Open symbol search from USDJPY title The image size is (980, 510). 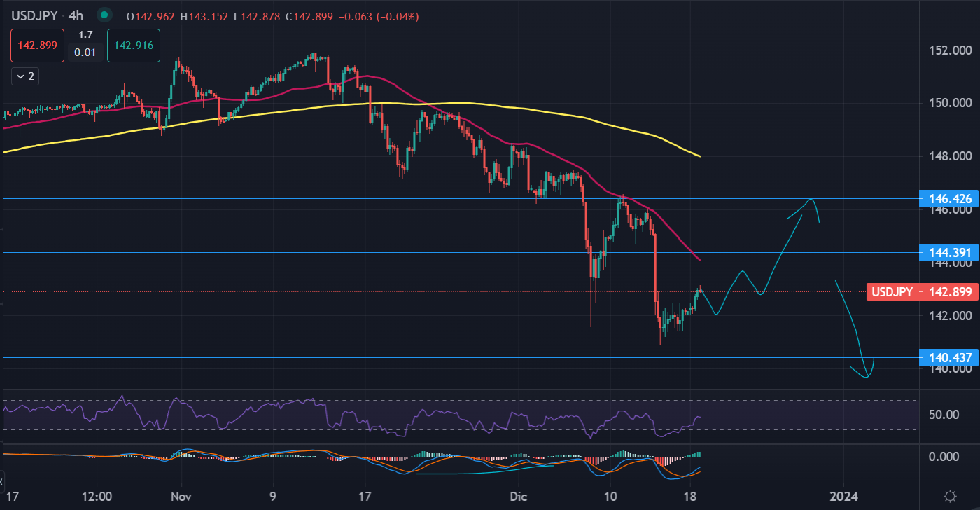click(x=34, y=15)
